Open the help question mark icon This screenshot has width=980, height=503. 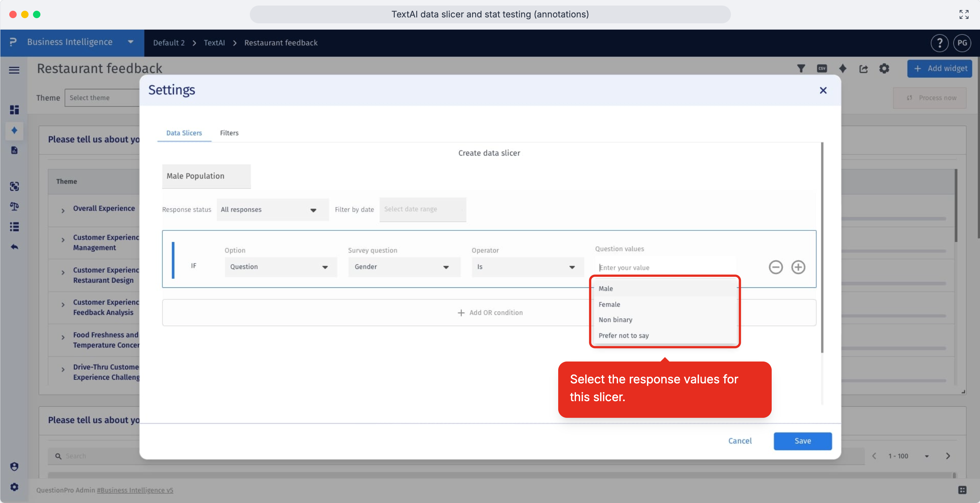(x=939, y=43)
